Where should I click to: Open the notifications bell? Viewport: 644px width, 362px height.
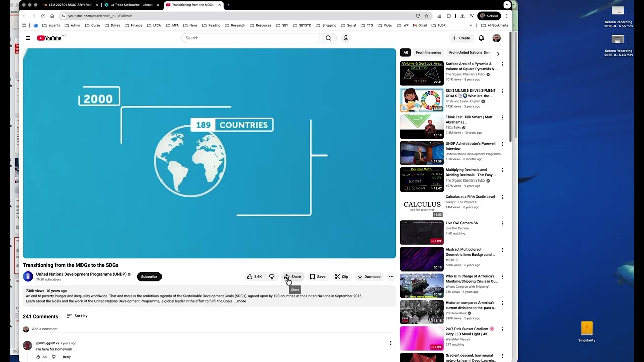[x=481, y=38]
